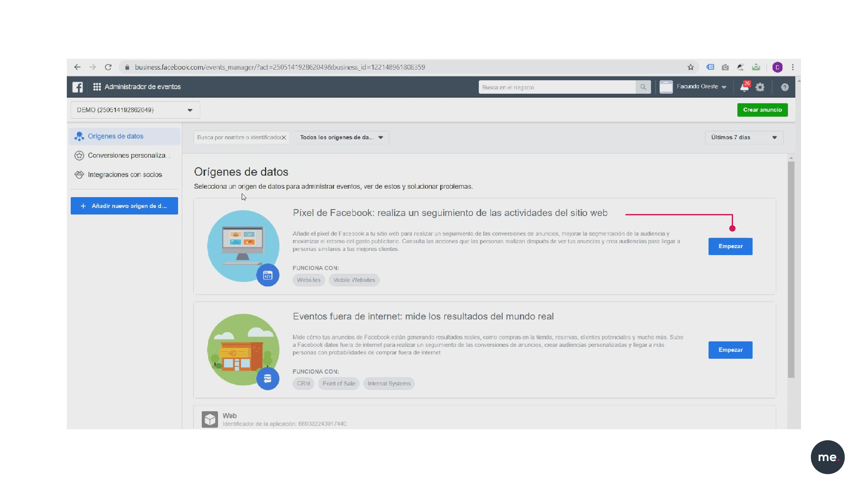Click the store illustration for offline events
The width and height of the screenshot is (868, 488).
[243, 349]
